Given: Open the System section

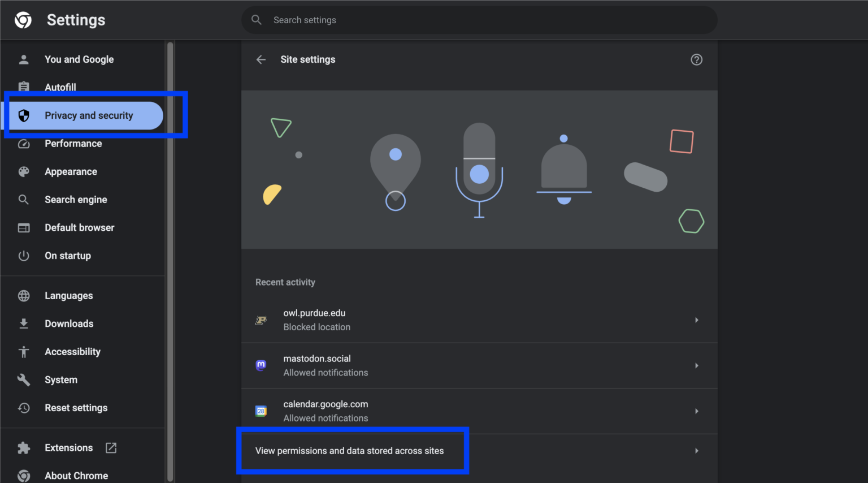Looking at the screenshot, I should coord(83,379).
